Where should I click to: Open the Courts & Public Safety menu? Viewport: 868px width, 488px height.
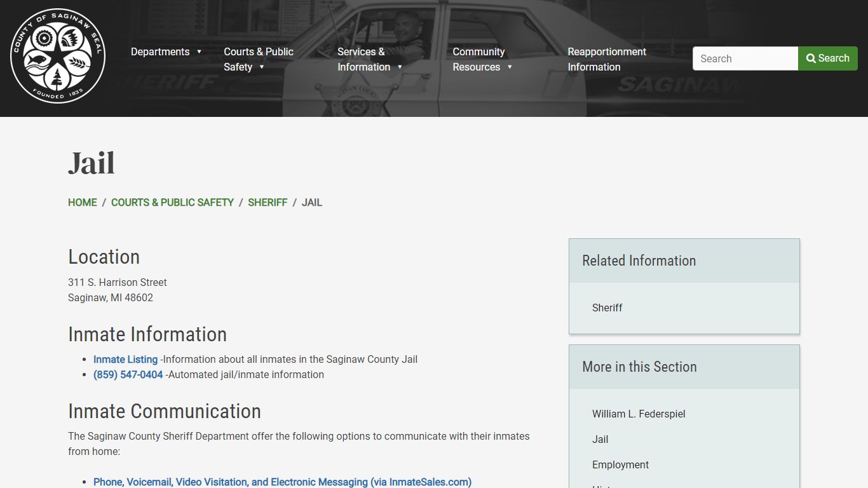click(x=259, y=59)
